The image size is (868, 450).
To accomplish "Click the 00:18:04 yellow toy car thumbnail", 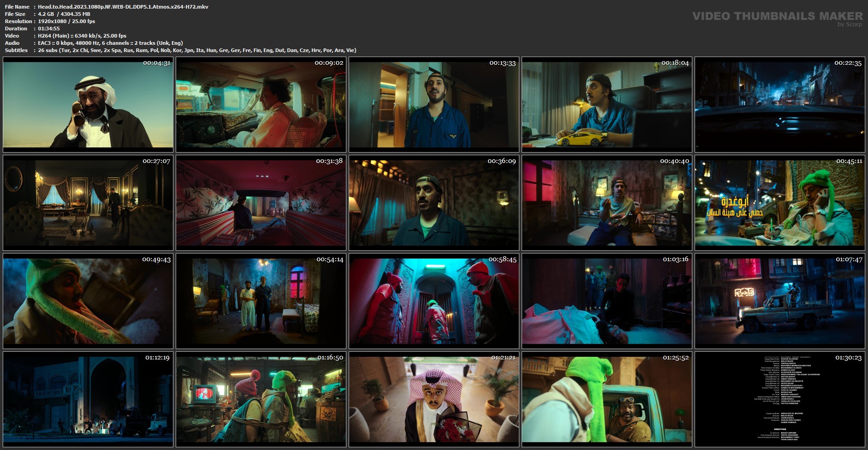I will coord(607,105).
